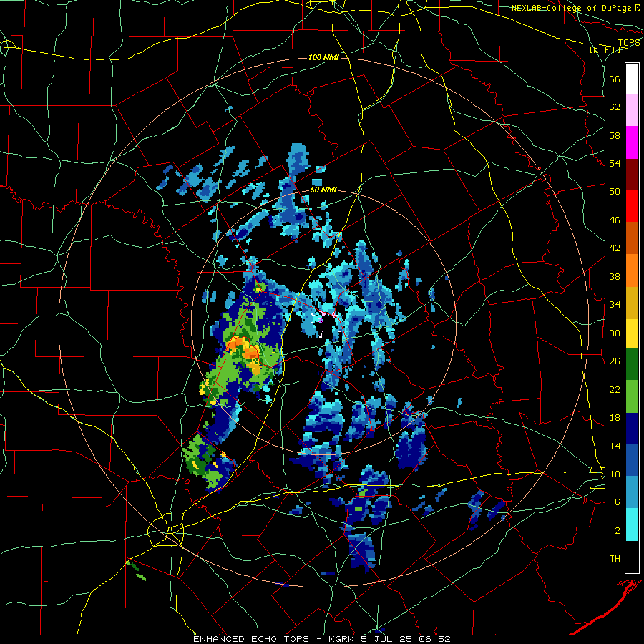Click the 50 NMI range ring label
644x644 pixels.
323,190
